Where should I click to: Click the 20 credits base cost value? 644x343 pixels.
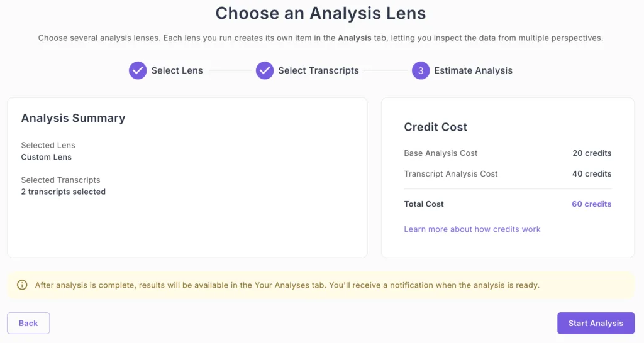pos(591,153)
